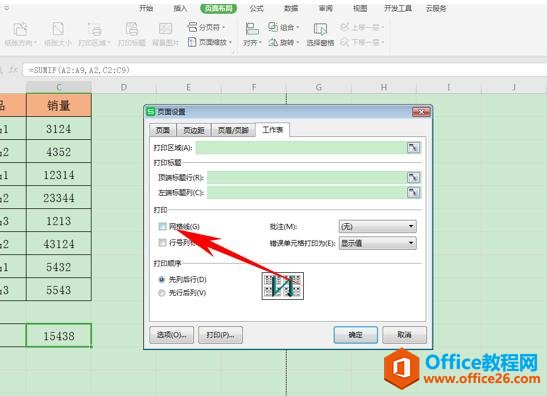The image size is (547, 396).
Task: Click quick access customize arrow at top left
Action: pyautogui.click(x=7, y=8)
